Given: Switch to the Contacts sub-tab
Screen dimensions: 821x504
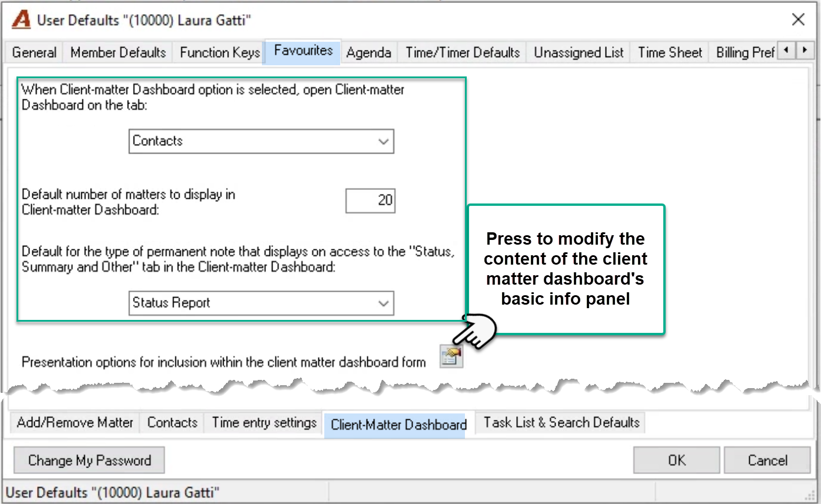Looking at the screenshot, I should (172, 422).
